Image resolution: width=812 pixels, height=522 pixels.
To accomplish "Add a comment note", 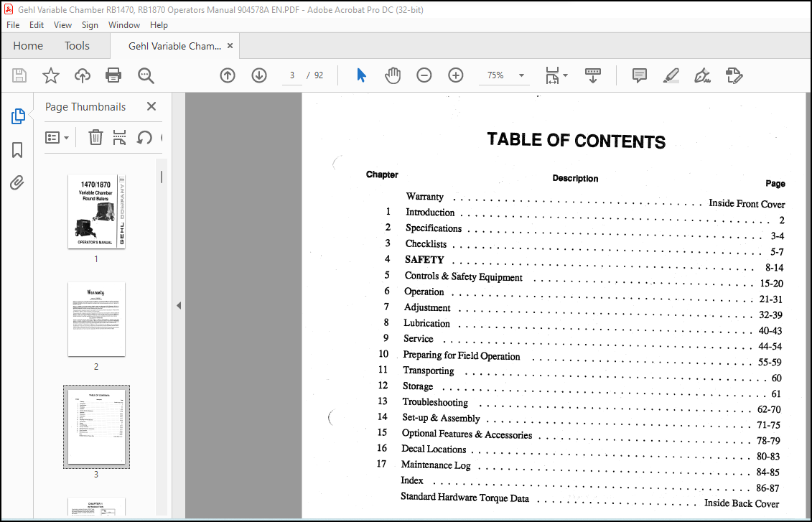I will coord(640,75).
